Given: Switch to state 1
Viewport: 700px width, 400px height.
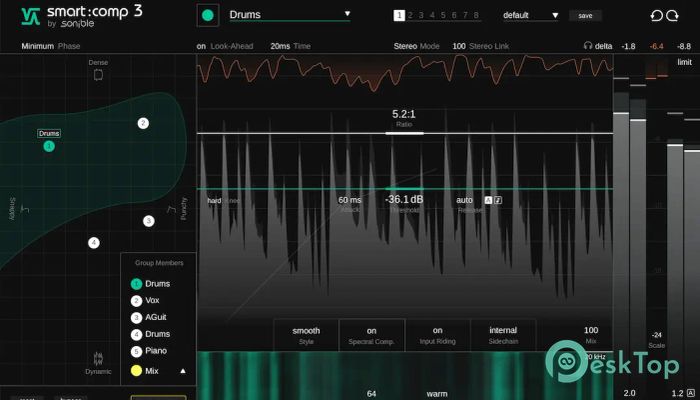Looking at the screenshot, I should [x=399, y=16].
